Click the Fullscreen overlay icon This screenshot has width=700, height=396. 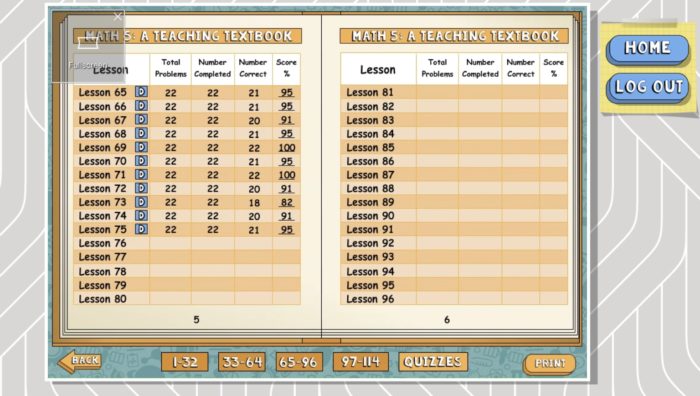pos(88,43)
